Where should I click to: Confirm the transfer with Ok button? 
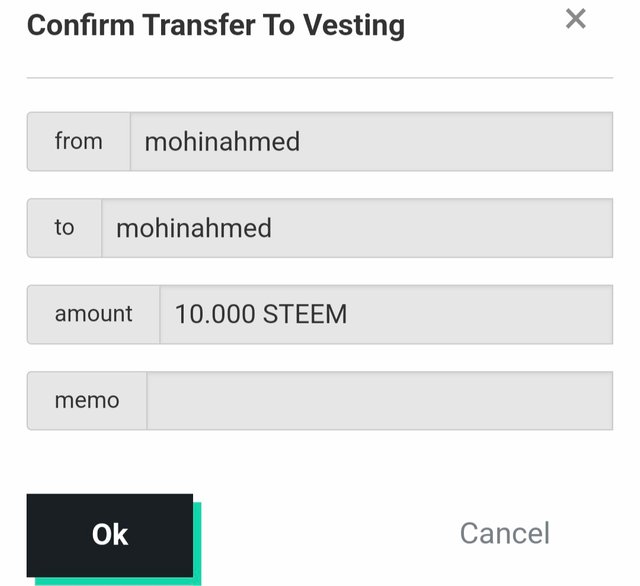pyautogui.click(x=110, y=535)
